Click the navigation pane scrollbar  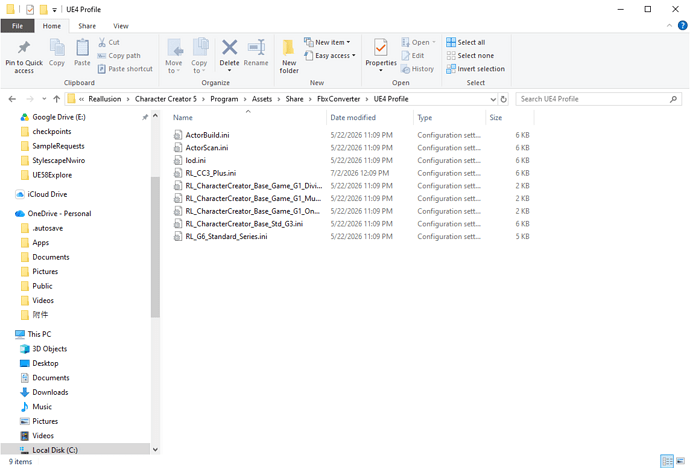tap(155, 246)
